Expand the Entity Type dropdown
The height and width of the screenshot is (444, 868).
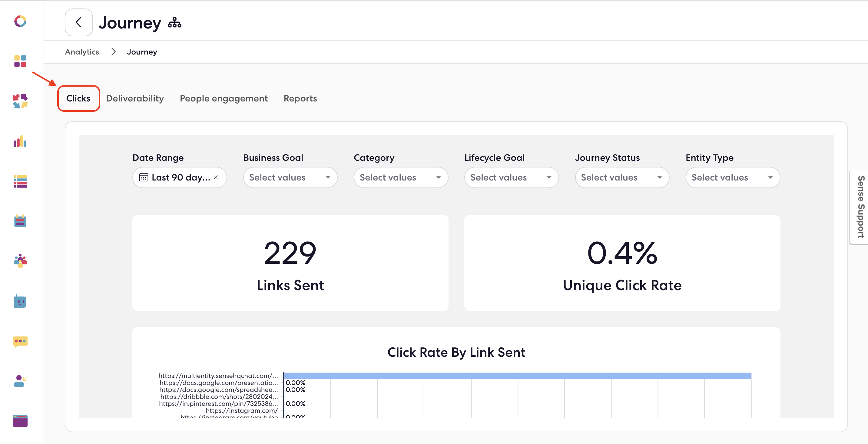(x=732, y=177)
